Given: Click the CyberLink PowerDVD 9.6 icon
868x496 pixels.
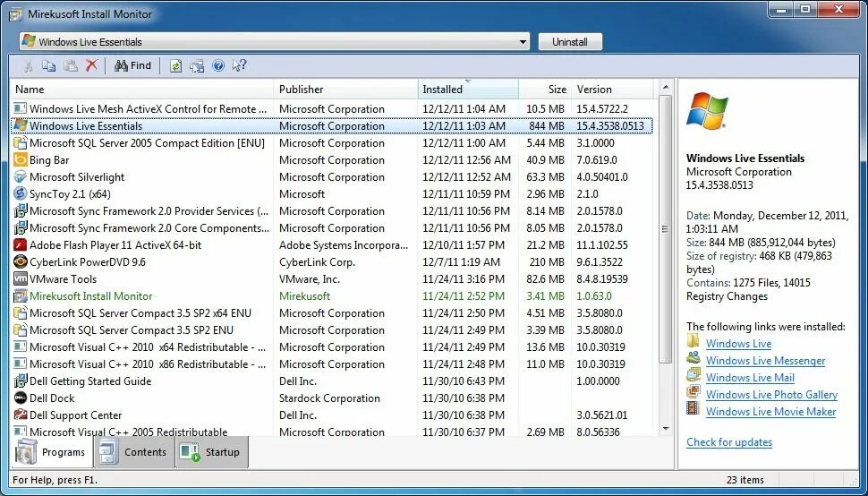Looking at the screenshot, I should [21, 262].
